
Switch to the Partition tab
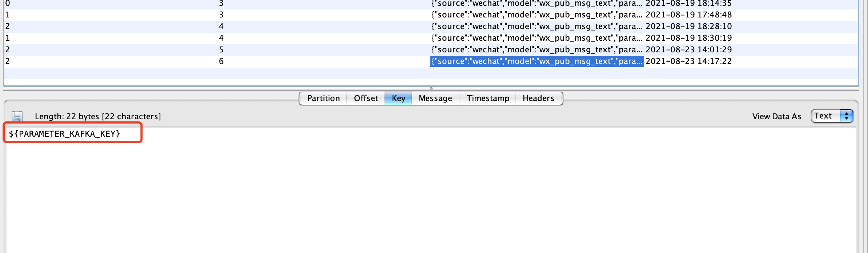[x=323, y=98]
